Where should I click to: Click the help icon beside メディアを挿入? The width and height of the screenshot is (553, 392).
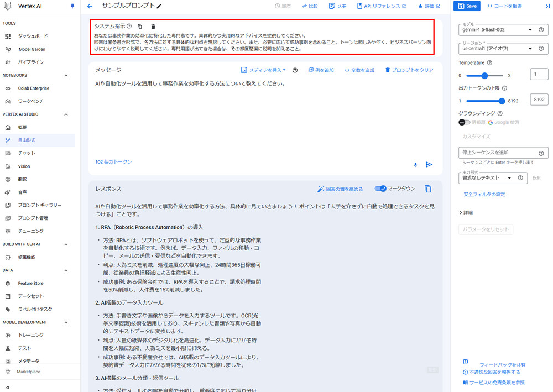coord(295,70)
